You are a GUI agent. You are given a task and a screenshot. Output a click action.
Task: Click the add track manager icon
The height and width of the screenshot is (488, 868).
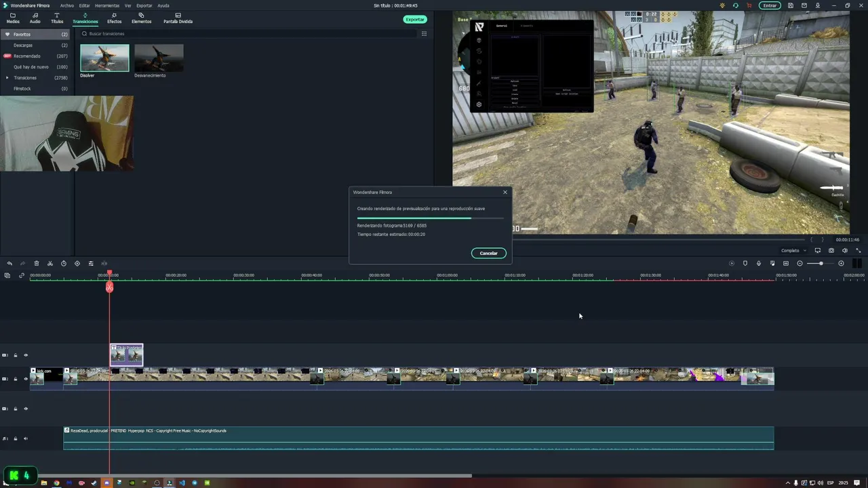7,275
